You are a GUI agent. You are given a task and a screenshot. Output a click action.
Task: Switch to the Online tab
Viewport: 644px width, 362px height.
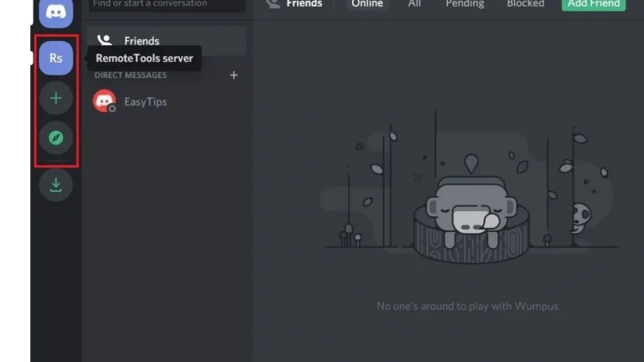point(367,4)
